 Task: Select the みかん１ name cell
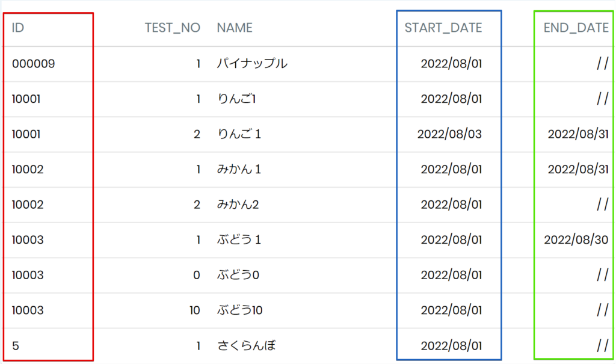coord(239,170)
